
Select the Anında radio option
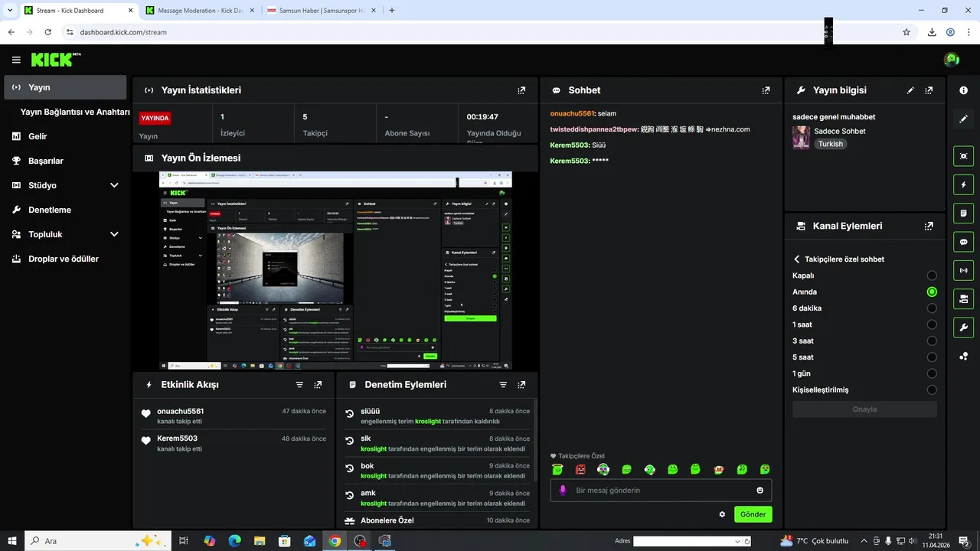click(932, 292)
